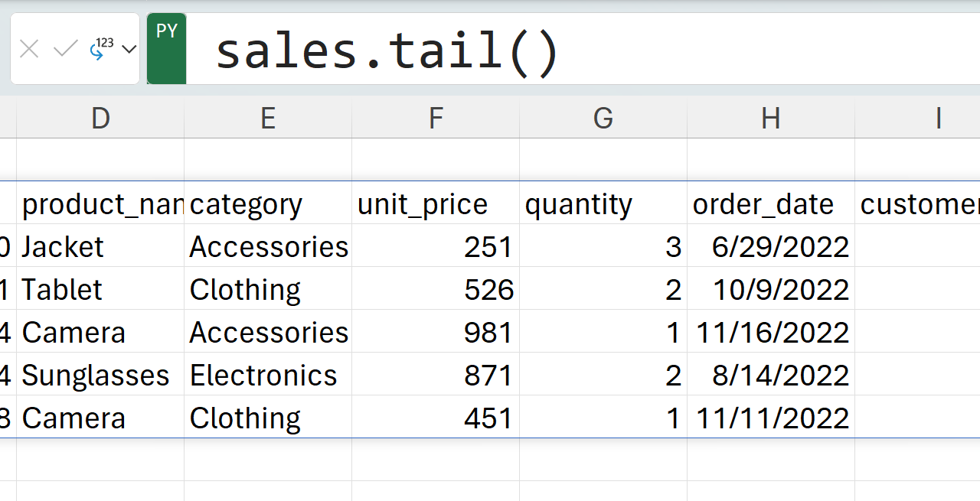
Task: Select the Electronics category cell
Action: click(267, 376)
